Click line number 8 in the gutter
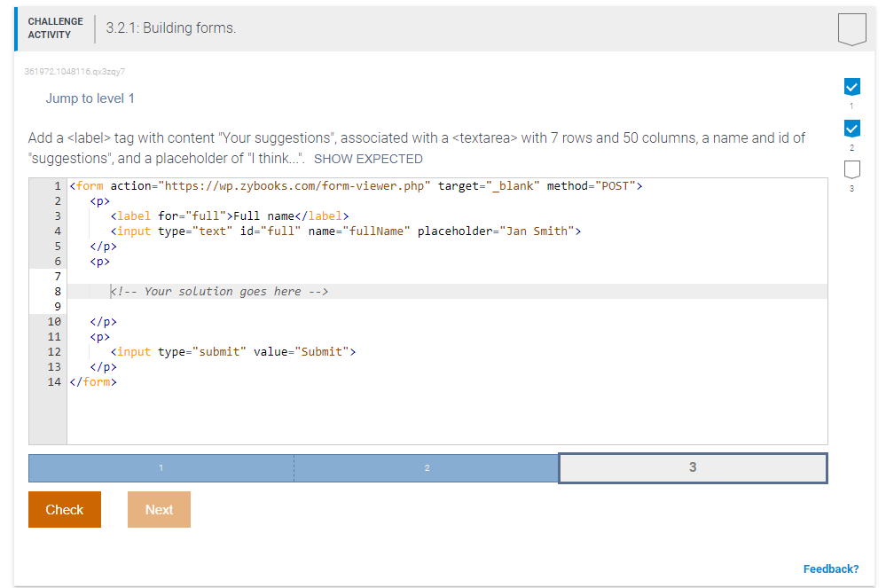The width and height of the screenshot is (886, 588). (x=57, y=291)
